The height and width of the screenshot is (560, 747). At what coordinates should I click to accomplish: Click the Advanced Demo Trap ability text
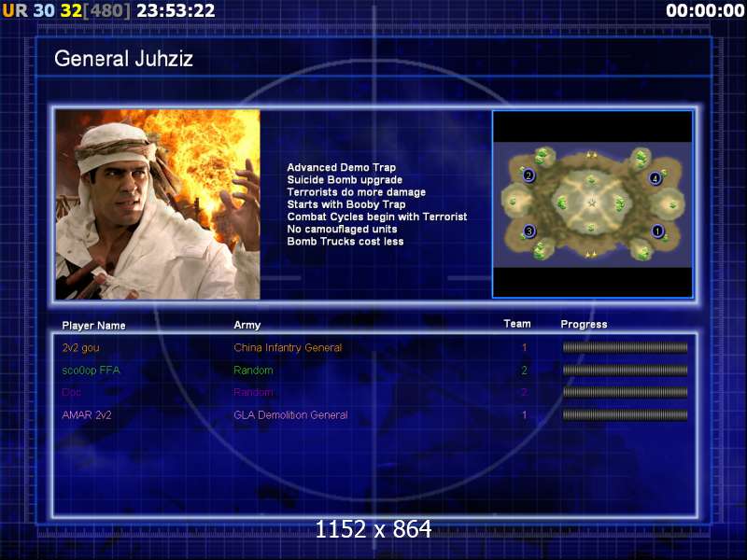point(341,167)
